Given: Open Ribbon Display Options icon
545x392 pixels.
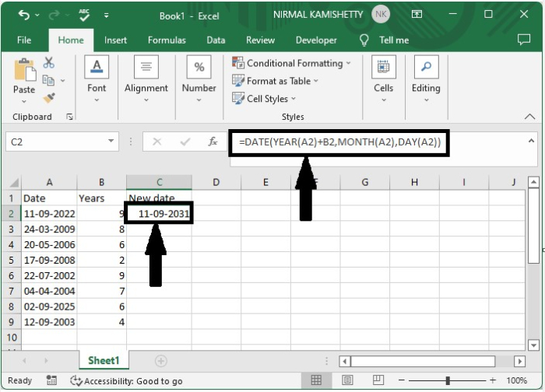Looking at the screenshot, I should [x=417, y=14].
